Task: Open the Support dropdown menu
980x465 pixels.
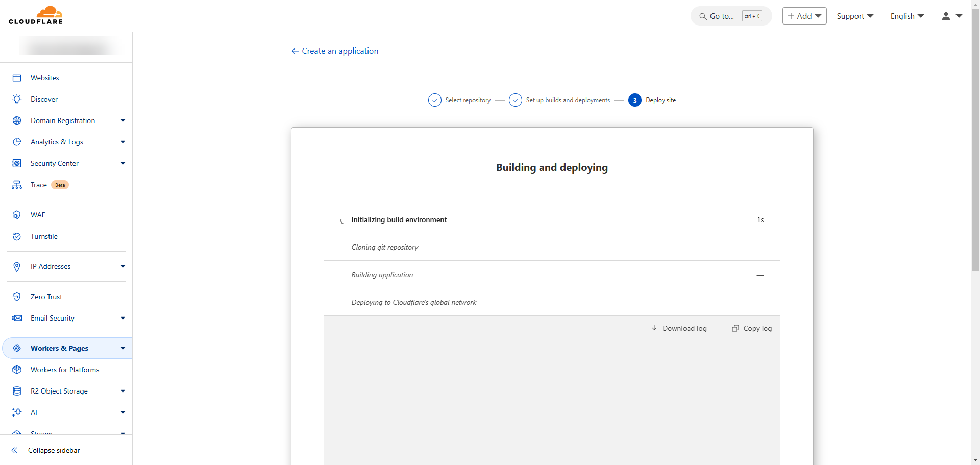Action: [855, 16]
